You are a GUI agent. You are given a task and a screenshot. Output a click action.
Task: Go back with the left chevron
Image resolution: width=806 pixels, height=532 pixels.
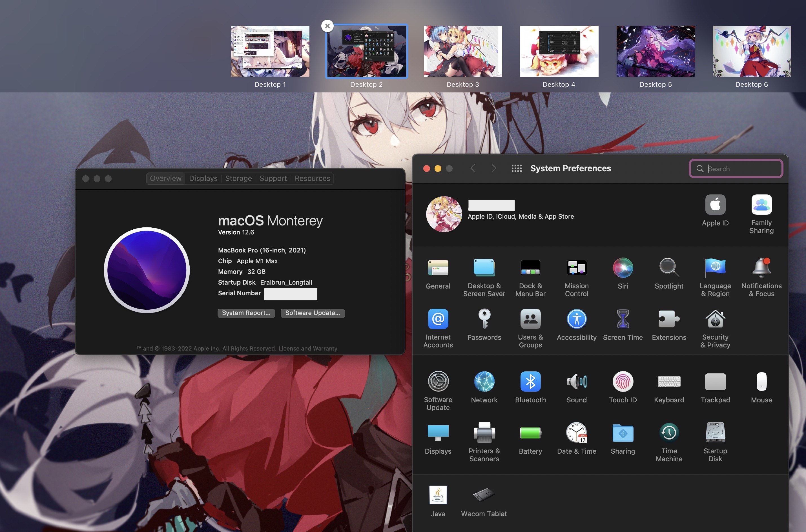tap(473, 169)
